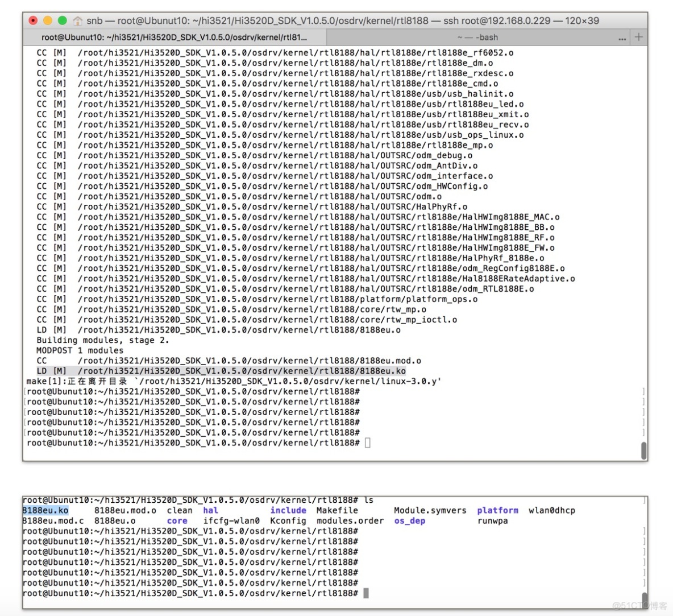Click the tab overflow ellipsis button
Viewport: 673px width, 616px height.
coord(622,38)
